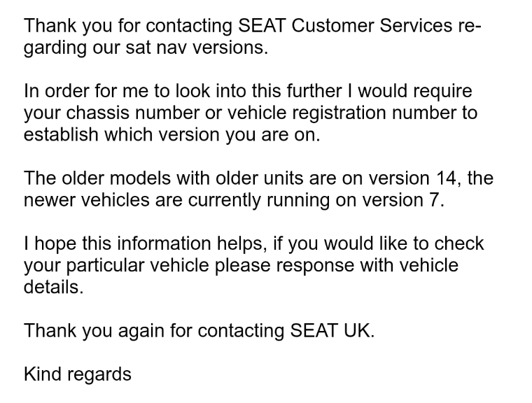Click the opening words 'Thank you for contacting'
Image resolution: width=532 pixels, height=403 pixels.
[x=128, y=27]
